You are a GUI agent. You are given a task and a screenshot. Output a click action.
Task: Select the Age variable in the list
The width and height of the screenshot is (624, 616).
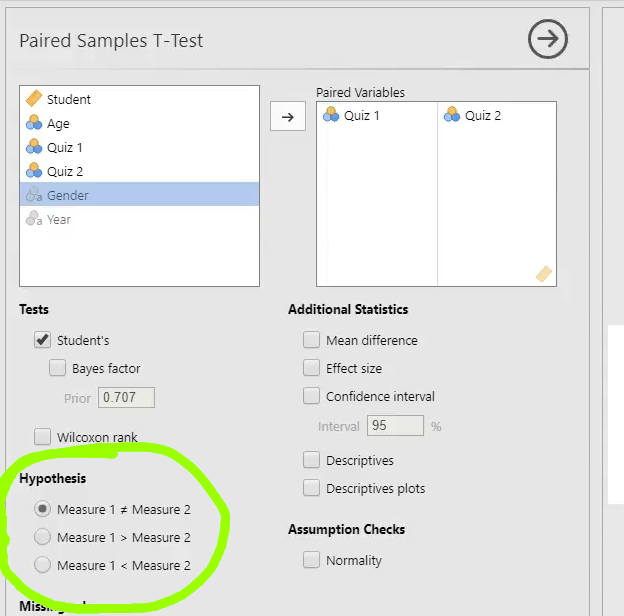coord(139,123)
